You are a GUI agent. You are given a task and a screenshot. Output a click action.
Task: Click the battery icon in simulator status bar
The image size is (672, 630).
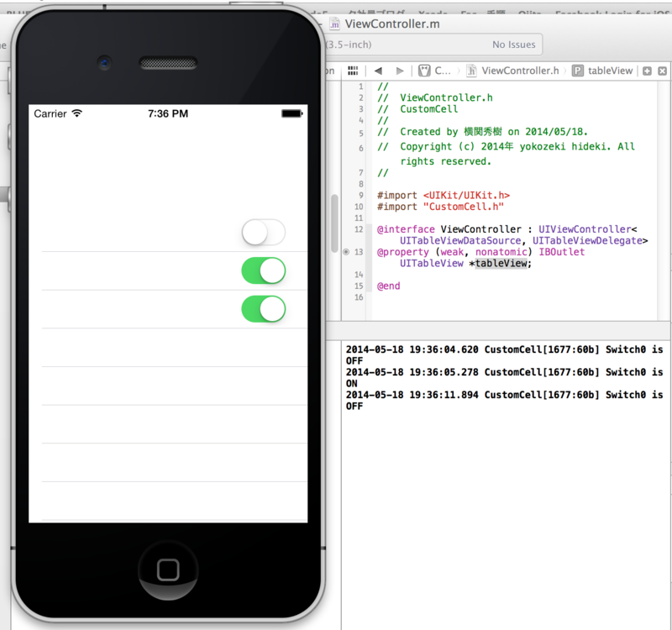(x=291, y=113)
